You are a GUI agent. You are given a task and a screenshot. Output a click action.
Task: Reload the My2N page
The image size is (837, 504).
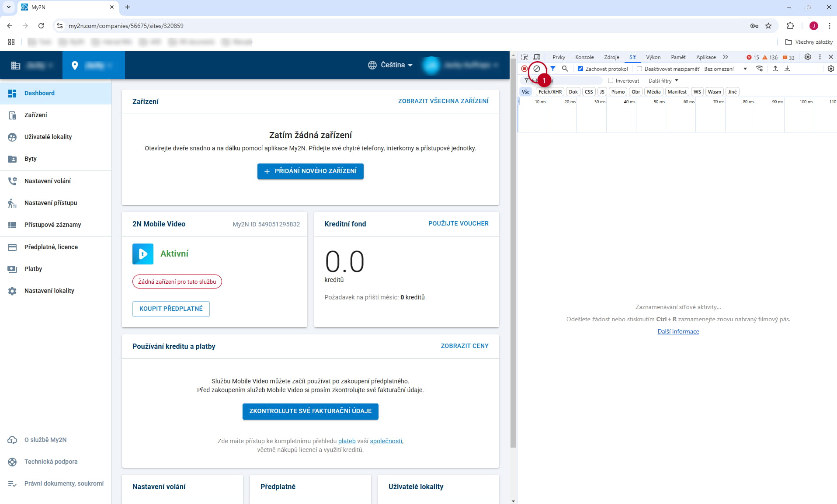(41, 26)
